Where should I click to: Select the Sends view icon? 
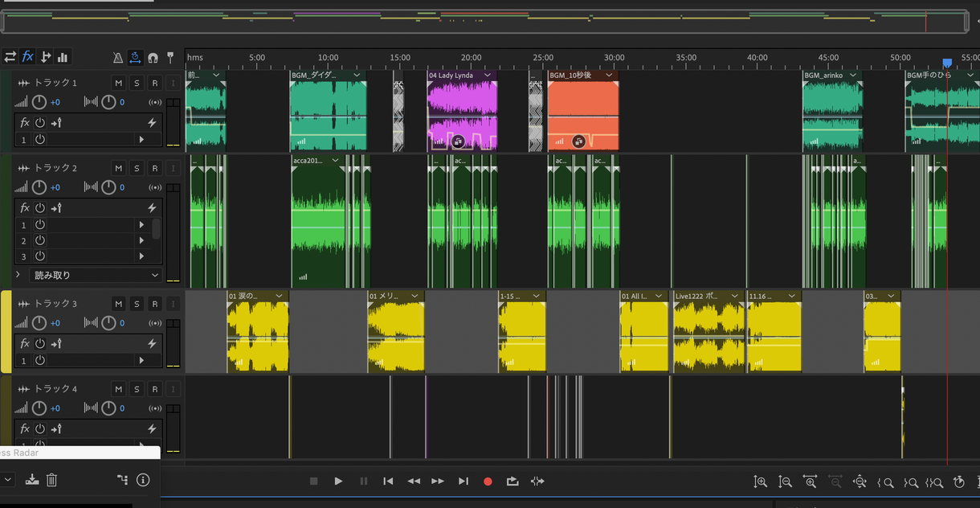pyautogui.click(x=46, y=57)
